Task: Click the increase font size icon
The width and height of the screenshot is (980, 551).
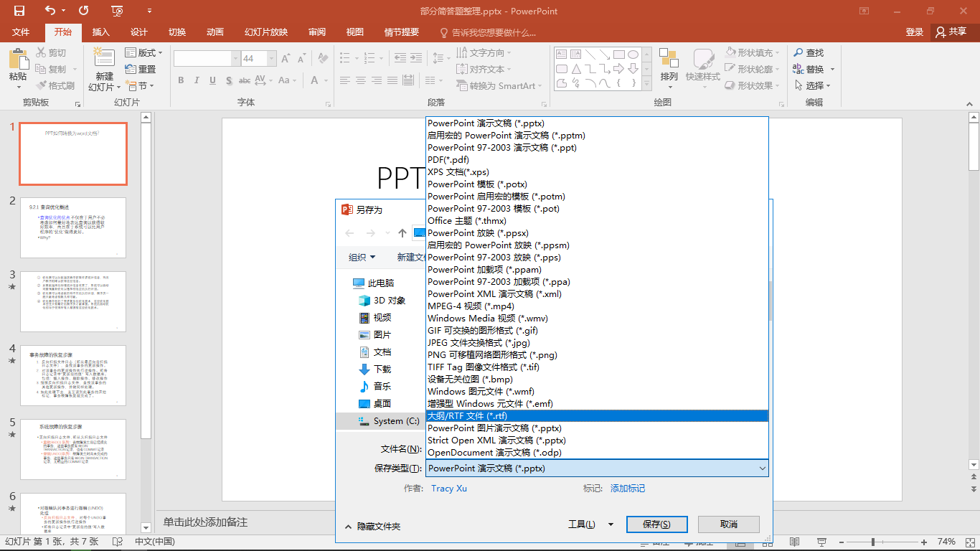Action: (x=286, y=59)
